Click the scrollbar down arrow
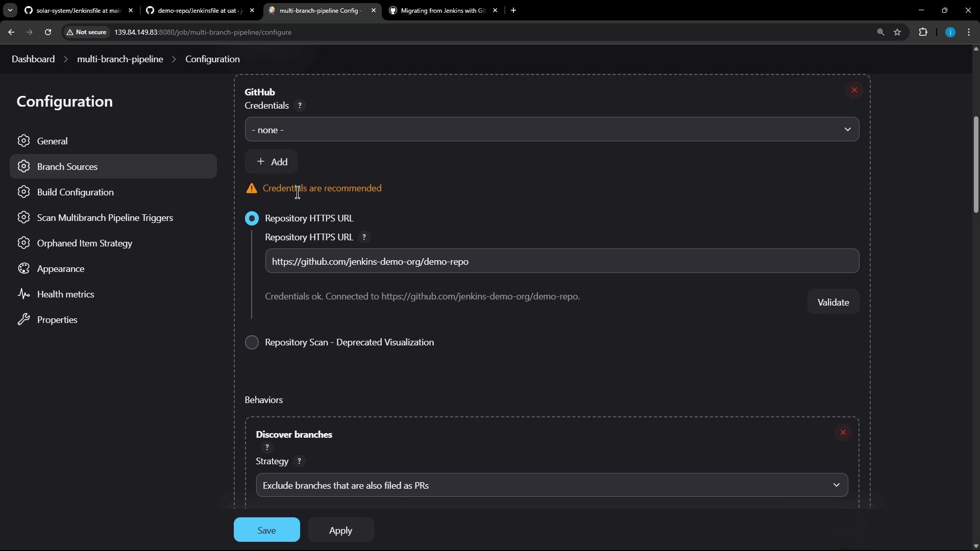Viewport: 980px width, 551px height. click(x=975, y=546)
